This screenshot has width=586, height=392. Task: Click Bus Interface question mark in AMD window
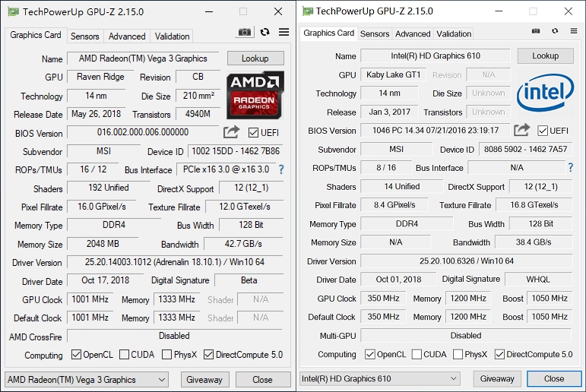(281, 169)
